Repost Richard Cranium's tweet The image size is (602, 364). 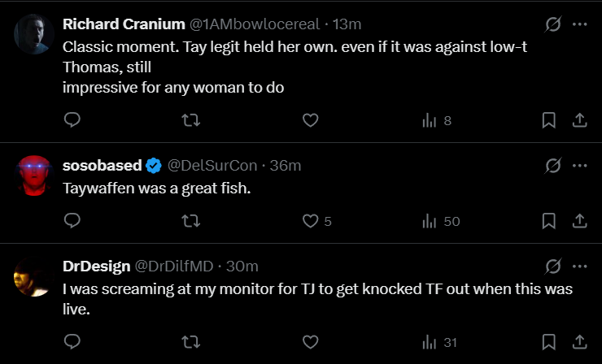pos(190,120)
